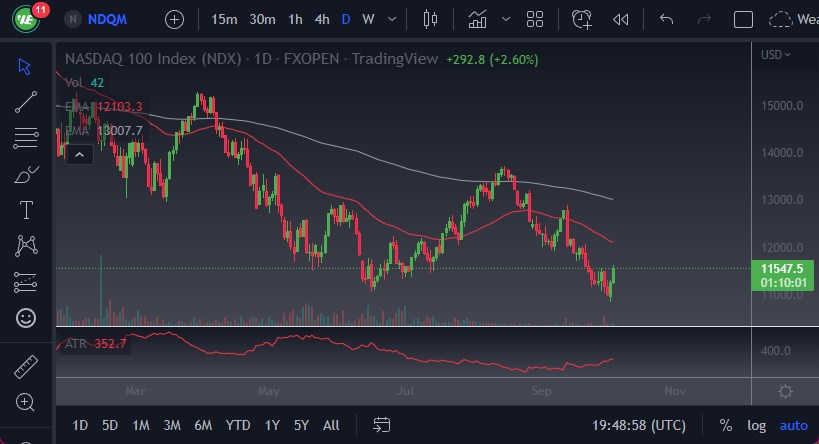Open the timezone menu at 19:48:58 (UTC)
The image size is (819, 444).
click(x=638, y=425)
